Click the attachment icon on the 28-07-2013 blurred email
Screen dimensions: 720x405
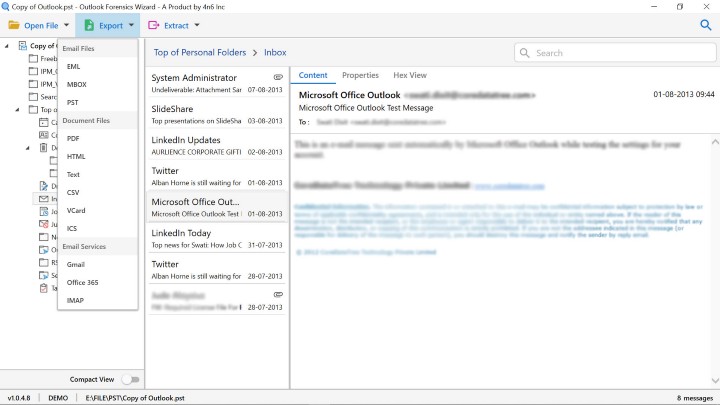278,294
